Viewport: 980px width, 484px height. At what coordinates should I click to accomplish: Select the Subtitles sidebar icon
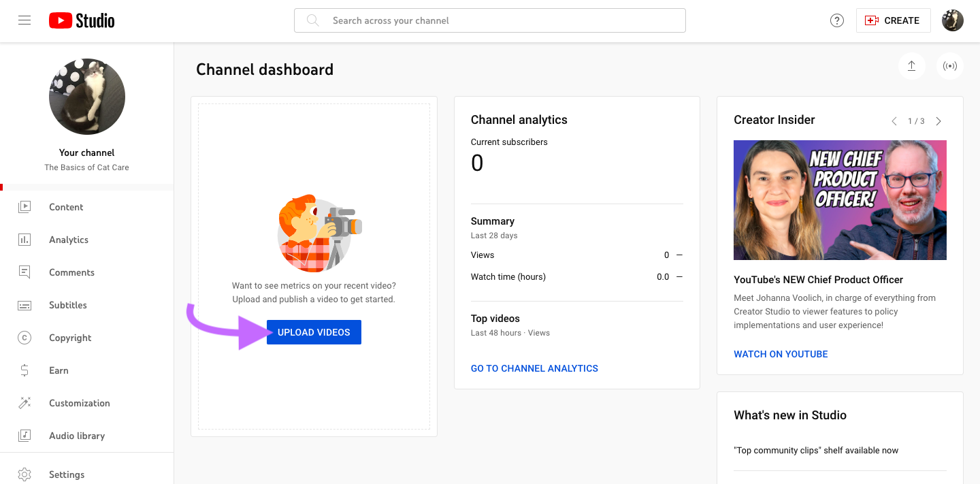[24, 305]
